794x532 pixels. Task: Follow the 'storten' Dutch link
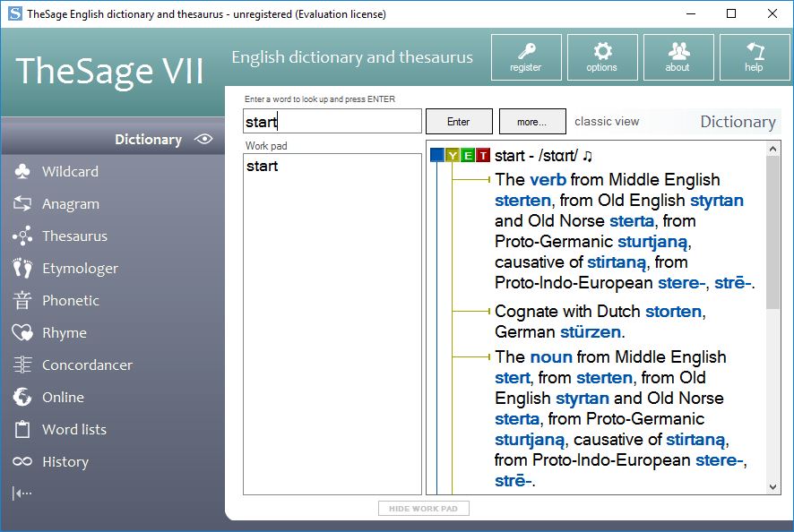click(673, 312)
